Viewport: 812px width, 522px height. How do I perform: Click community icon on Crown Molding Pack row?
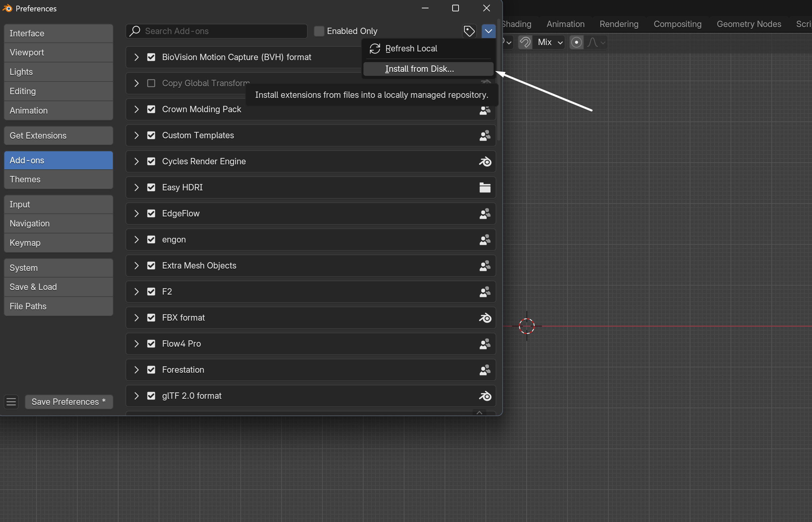[485, 110]
